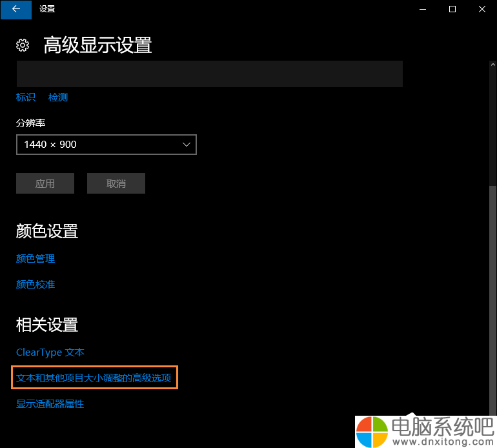Go back using the arrow button

pos(16,10)
